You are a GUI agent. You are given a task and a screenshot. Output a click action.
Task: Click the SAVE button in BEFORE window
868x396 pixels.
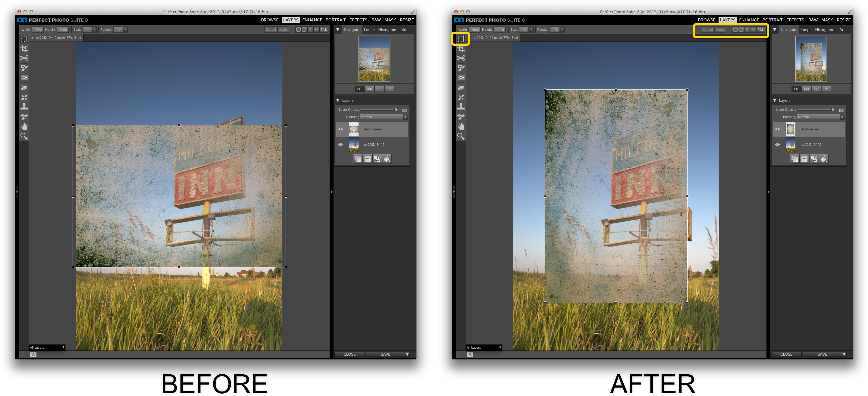coord(385,354)
